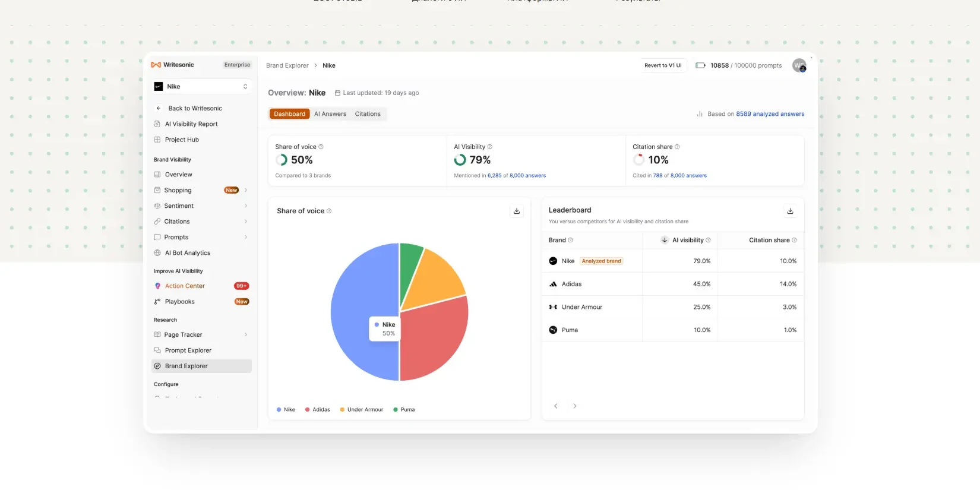
Task: Click Revert to V1 UI button
Action: click(663, 65)
